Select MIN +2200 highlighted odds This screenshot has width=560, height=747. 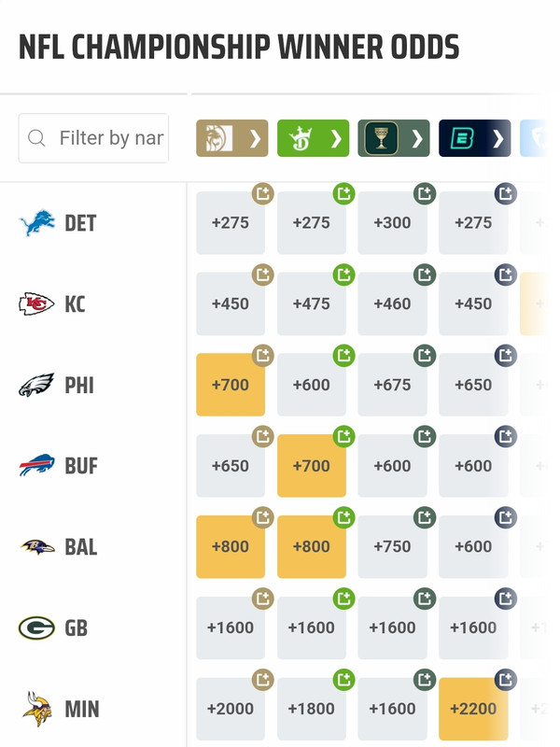pos(472,709)
